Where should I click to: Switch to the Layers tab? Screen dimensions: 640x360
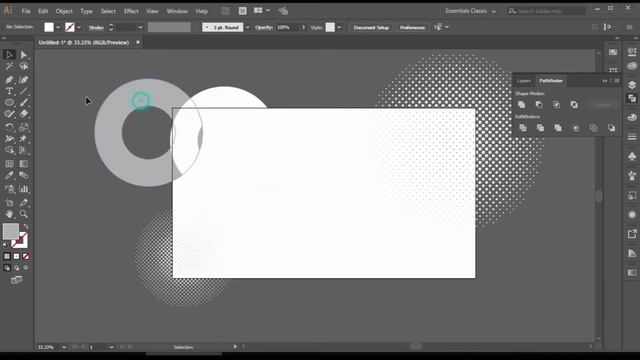(524, 81)
